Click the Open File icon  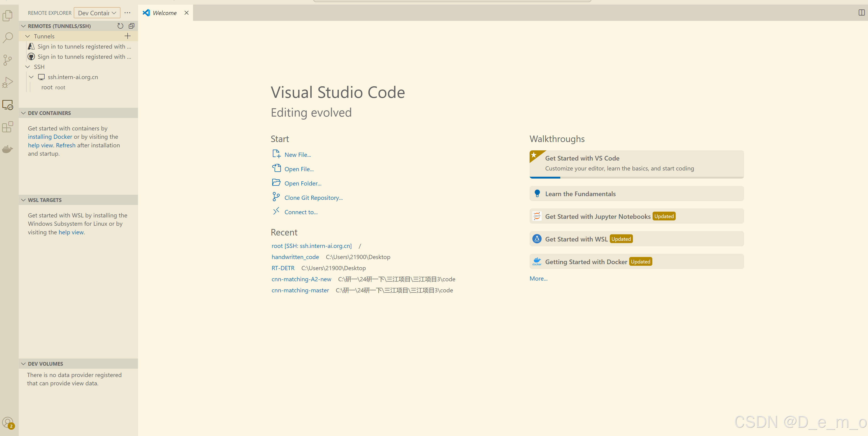coord(276,168)
